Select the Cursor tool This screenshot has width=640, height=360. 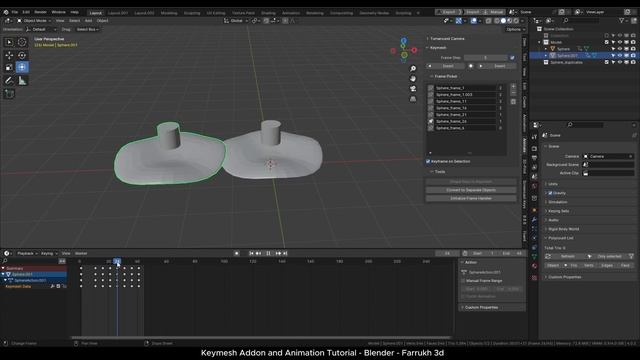click(x=22, y=42)
